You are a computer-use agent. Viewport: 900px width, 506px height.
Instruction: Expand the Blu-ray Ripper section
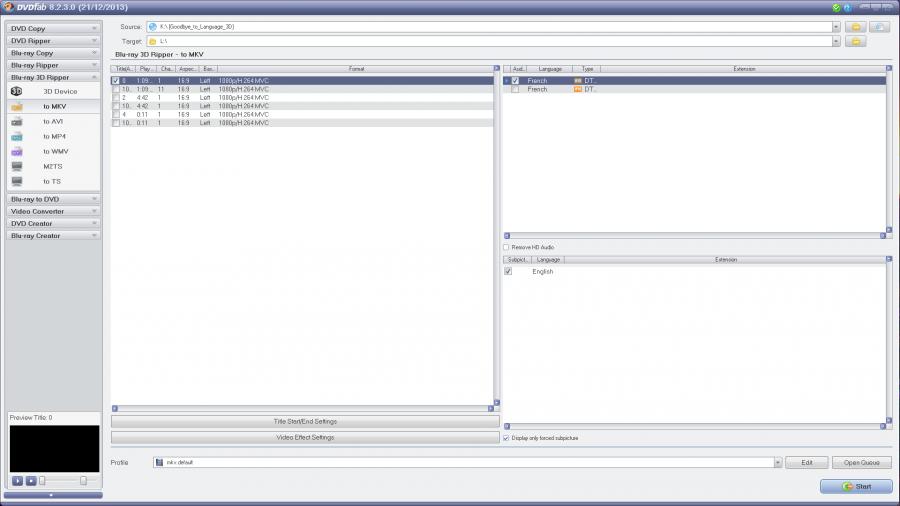click(53, 65)
